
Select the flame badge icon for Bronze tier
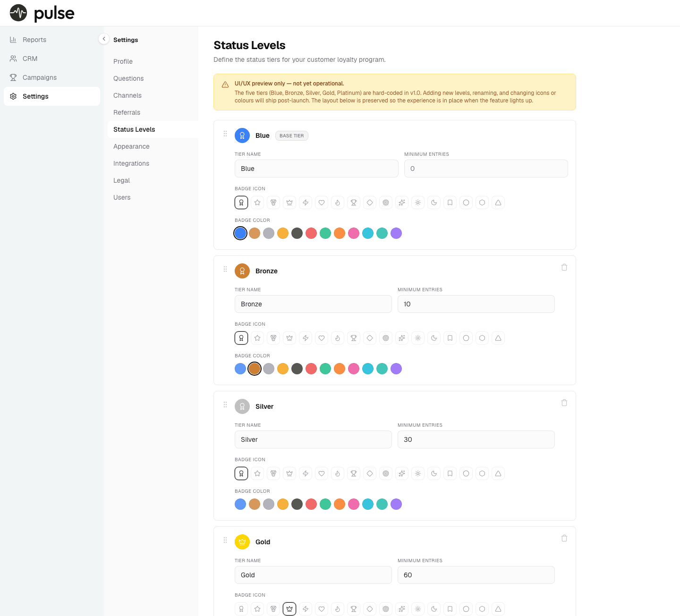[x=338, y=338]
